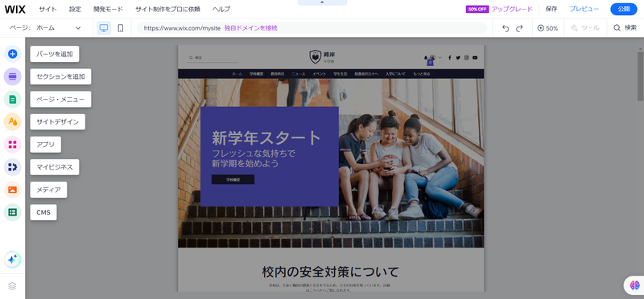Click the サイトデザイン label button

(x=57, y=122)
